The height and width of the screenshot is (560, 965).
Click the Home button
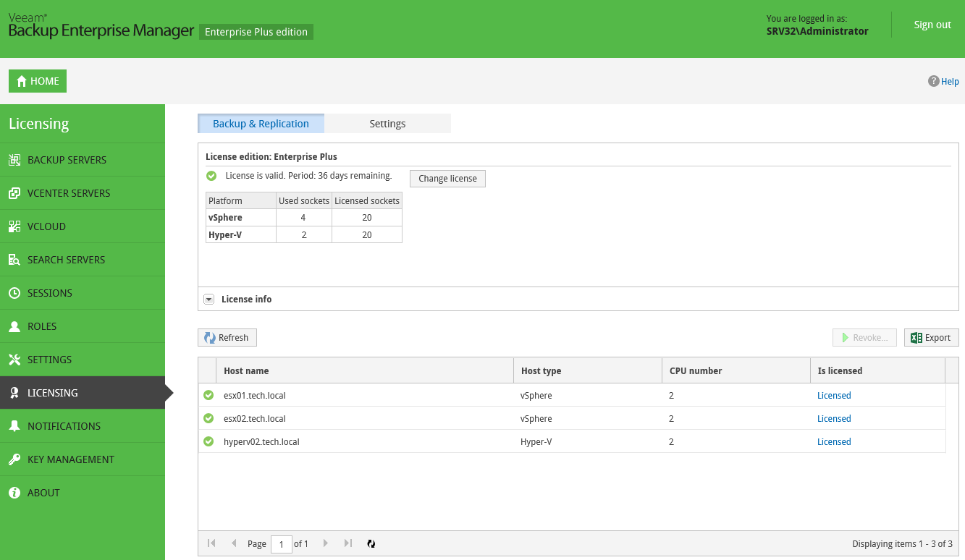pyautogui.click(x=38, y=81)
